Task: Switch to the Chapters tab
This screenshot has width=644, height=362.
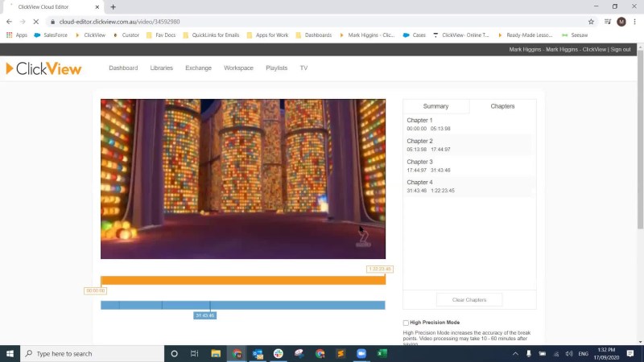Action: (502, 106)
